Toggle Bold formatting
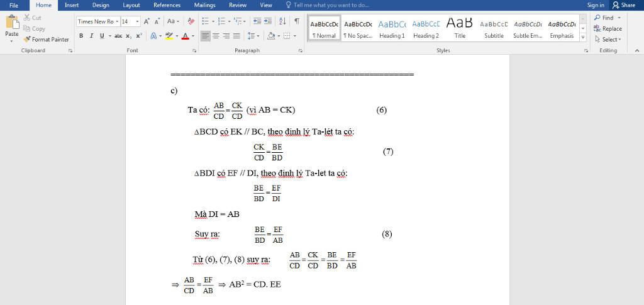The image size is (644, 305). point(81,36)
